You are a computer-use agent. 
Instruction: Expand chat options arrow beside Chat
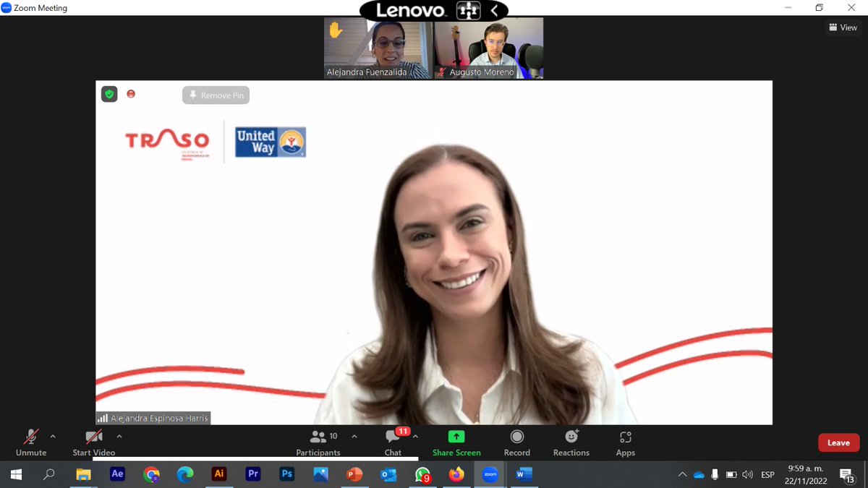tap(415, 437)
